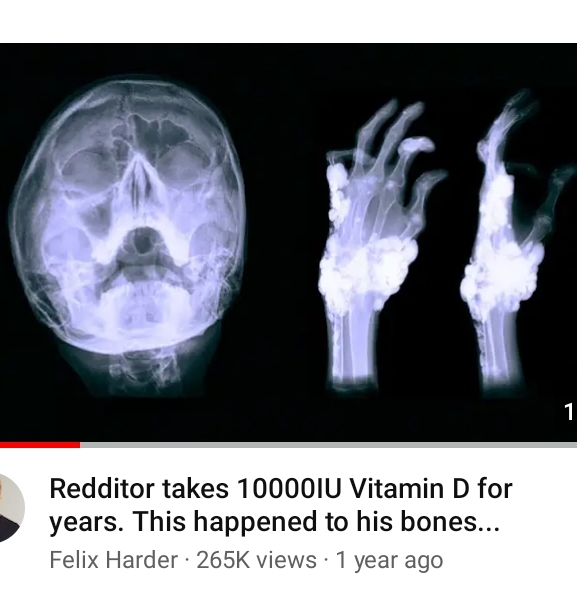Click the gray unwatched portion of progress bar

328,445
